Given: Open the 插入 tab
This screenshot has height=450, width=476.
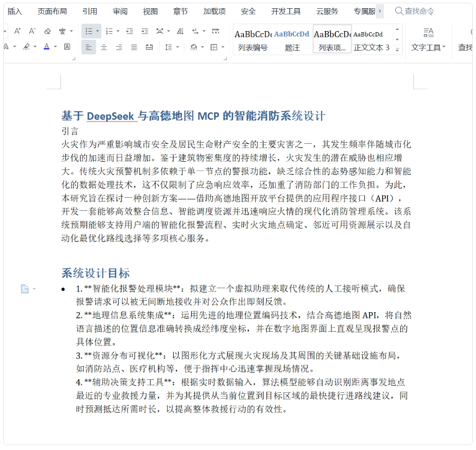Looking at the screenshot, I should 15,11.
